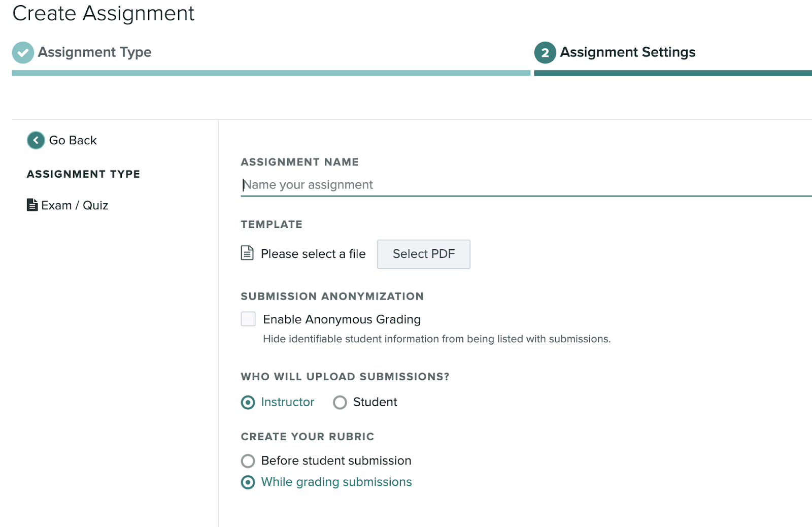
Task: Click the checkmark icon on Assignment Type step
Action: (x=22, y=52)
